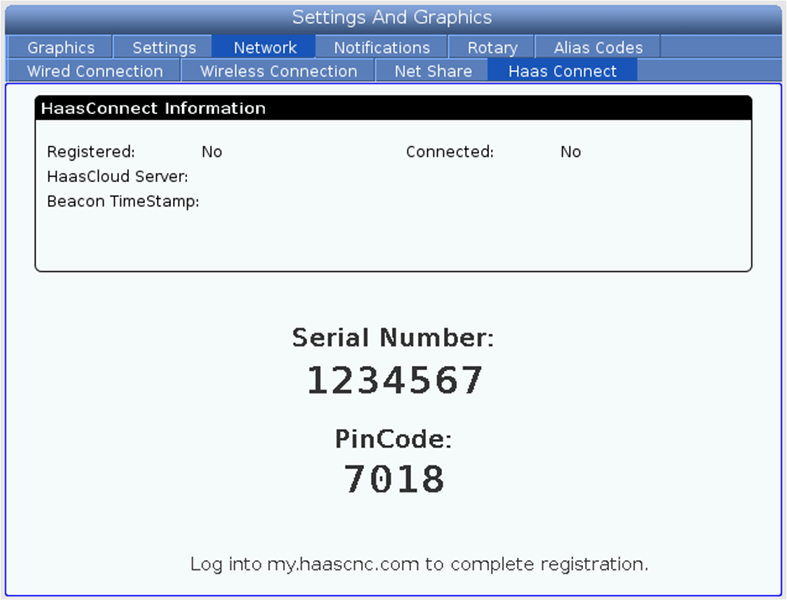Click the PinCode value 7018

tap(394, 480)
